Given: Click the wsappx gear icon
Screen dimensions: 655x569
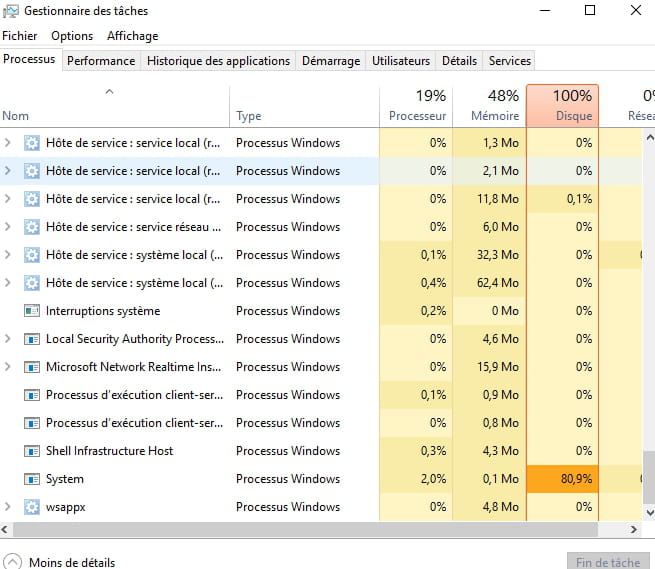Looking at the screenshot, I should 31,507.
